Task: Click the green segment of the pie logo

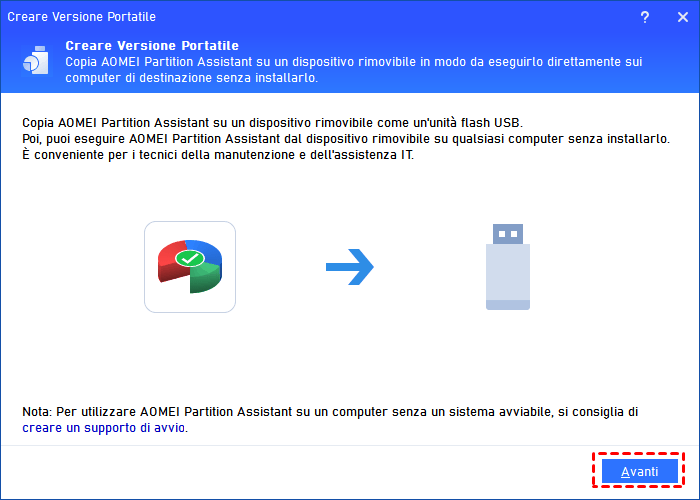Action: 204,277
